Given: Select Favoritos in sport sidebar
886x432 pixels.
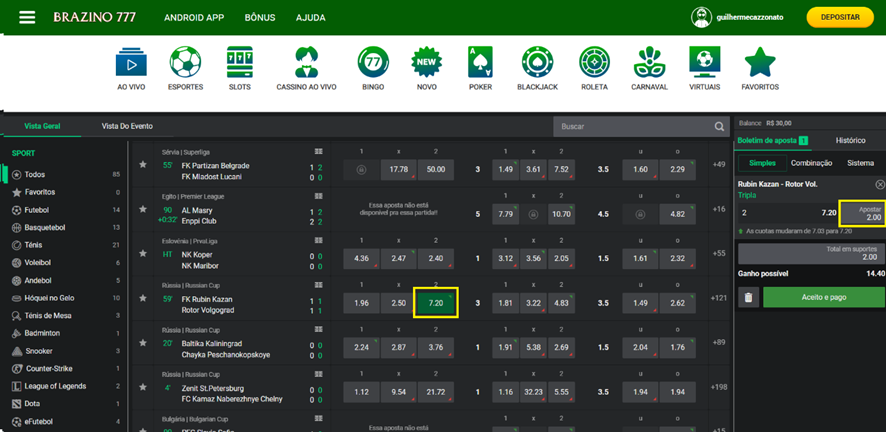Looking at the screenshot, I should (65, 192).
